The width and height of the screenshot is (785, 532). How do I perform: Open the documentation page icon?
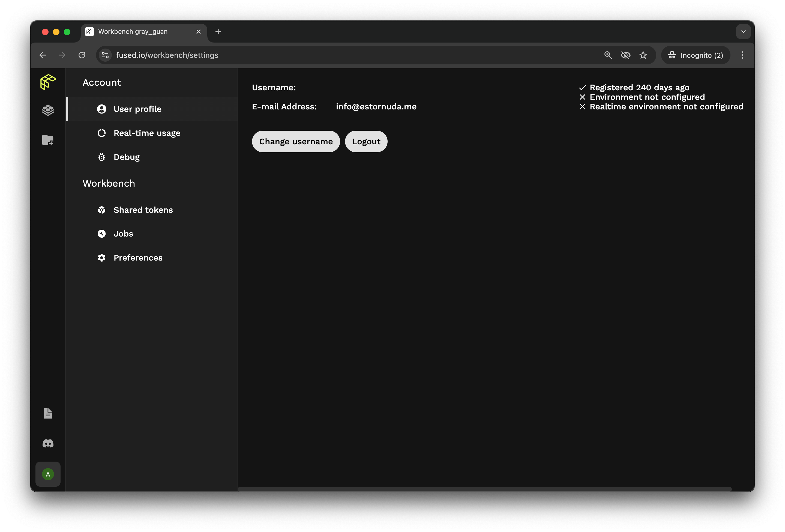click(x=48, y=413)
